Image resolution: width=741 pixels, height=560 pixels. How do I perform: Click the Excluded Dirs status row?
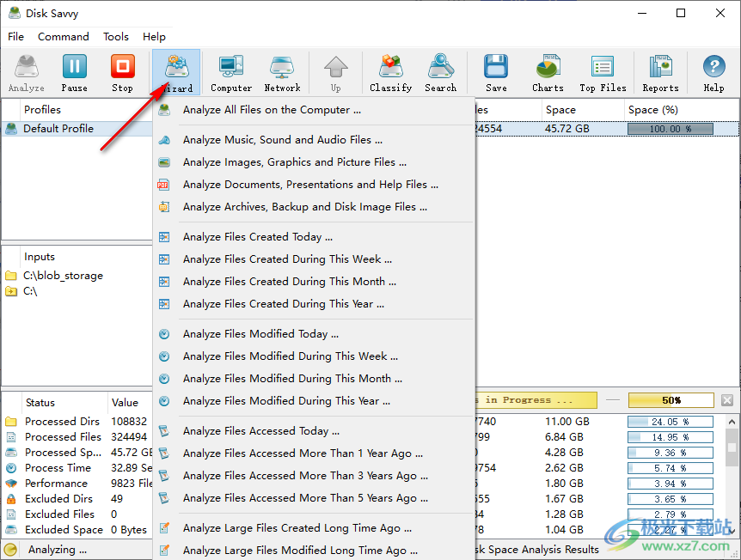coord(77,499)
